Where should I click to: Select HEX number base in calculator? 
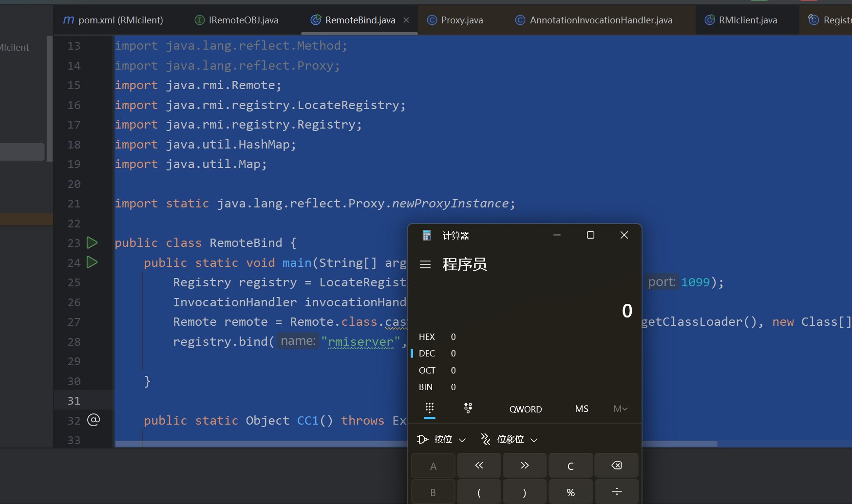pyautogui.click(x=427, y=337)
